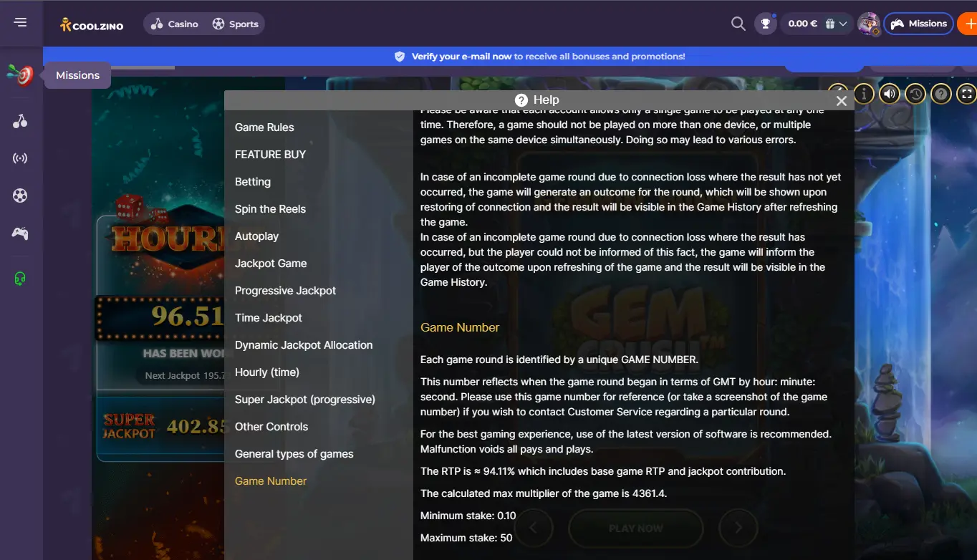Select Game Number in help menu
This screenshot has width=977, height=560.
[271, 481]
